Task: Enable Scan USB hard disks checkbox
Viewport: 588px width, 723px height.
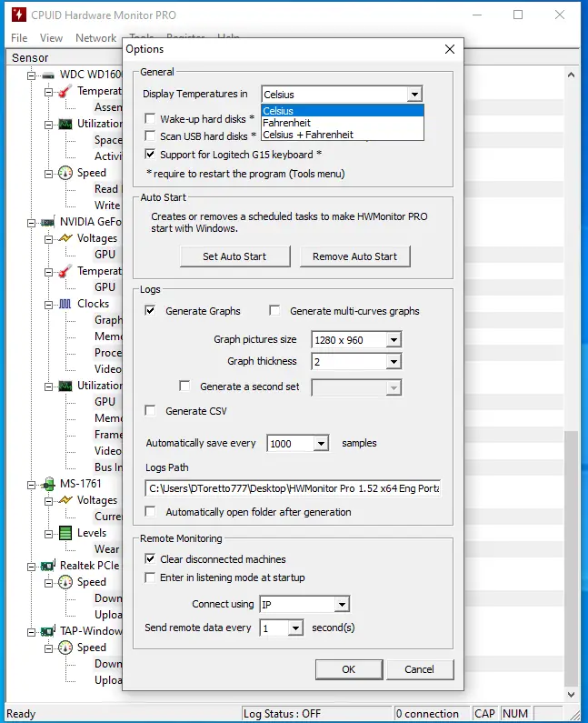Action: (150, 136)
